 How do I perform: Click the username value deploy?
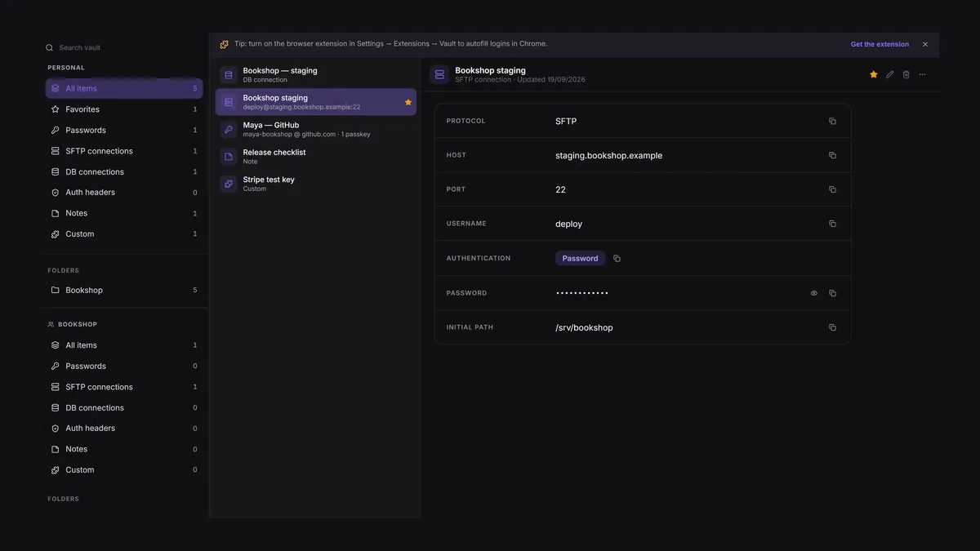(569, 224)
